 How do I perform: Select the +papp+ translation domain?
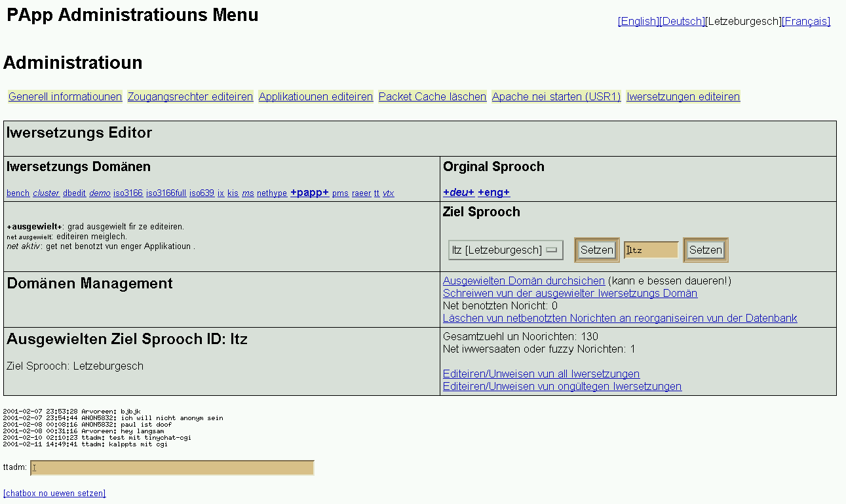tap(309, 193)
